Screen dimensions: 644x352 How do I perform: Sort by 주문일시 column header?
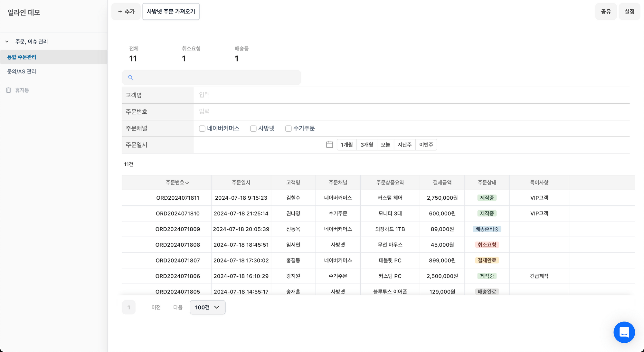[241, 183]
